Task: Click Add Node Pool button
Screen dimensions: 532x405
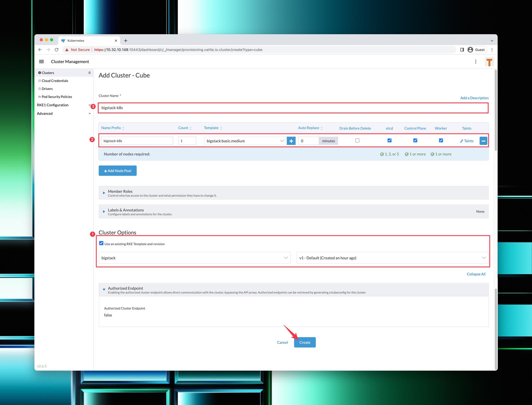Action: click(118, 171)
